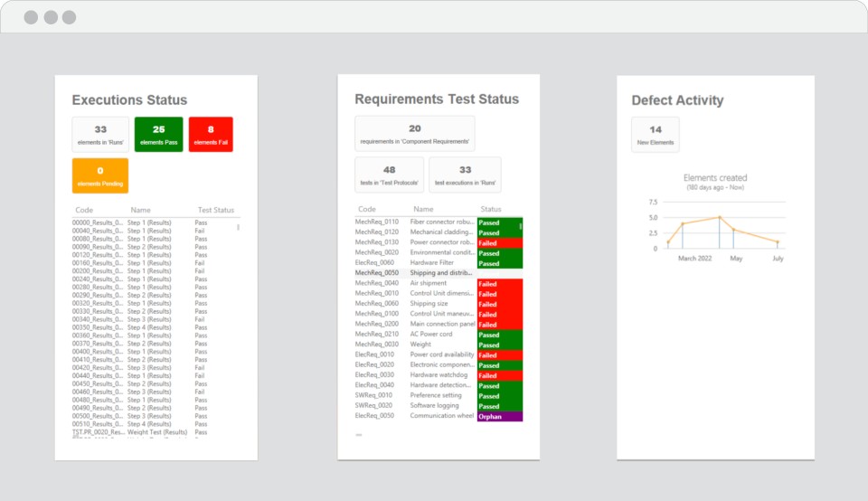Click the 00350_Results_0... Step 4 row
This screenshot has height=501, width=868.
[x=155, y=327]
